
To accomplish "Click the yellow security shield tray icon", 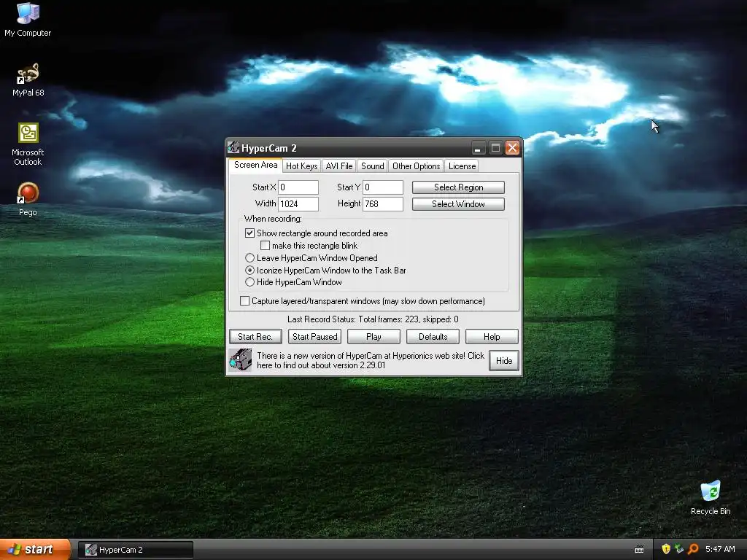I will [665, 549].
